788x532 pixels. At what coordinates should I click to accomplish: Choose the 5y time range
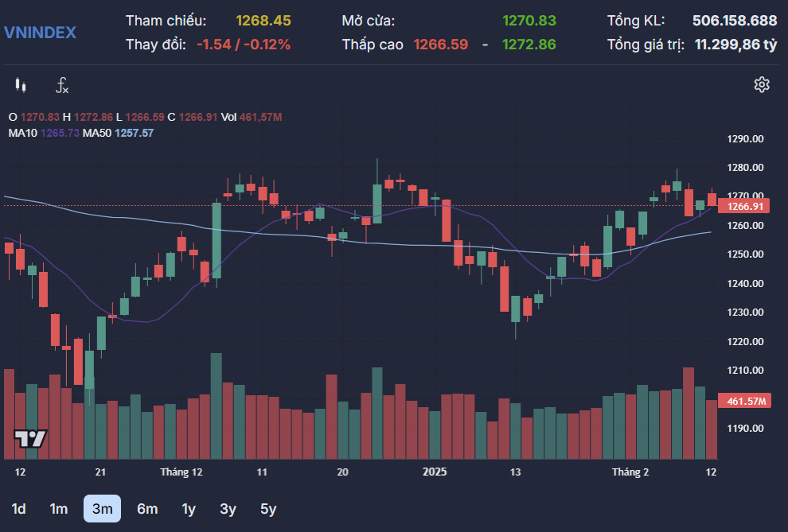(268, 509)
